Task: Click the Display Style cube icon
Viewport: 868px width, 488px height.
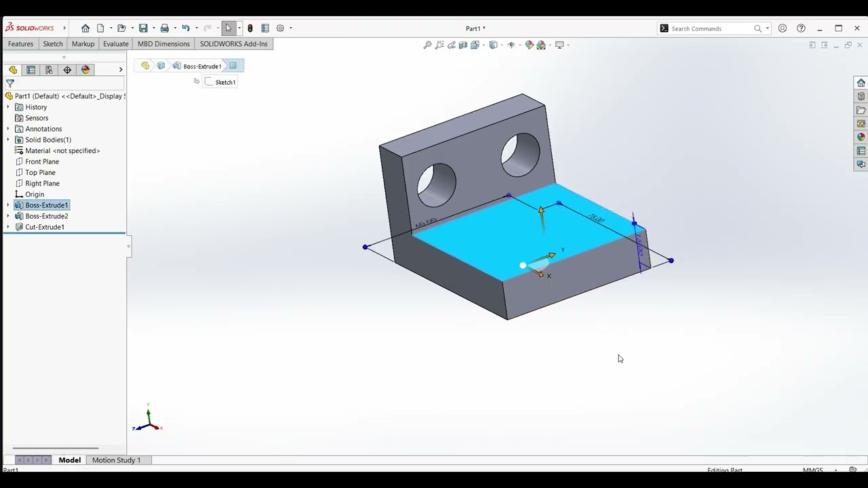Action: pos(493,45)
